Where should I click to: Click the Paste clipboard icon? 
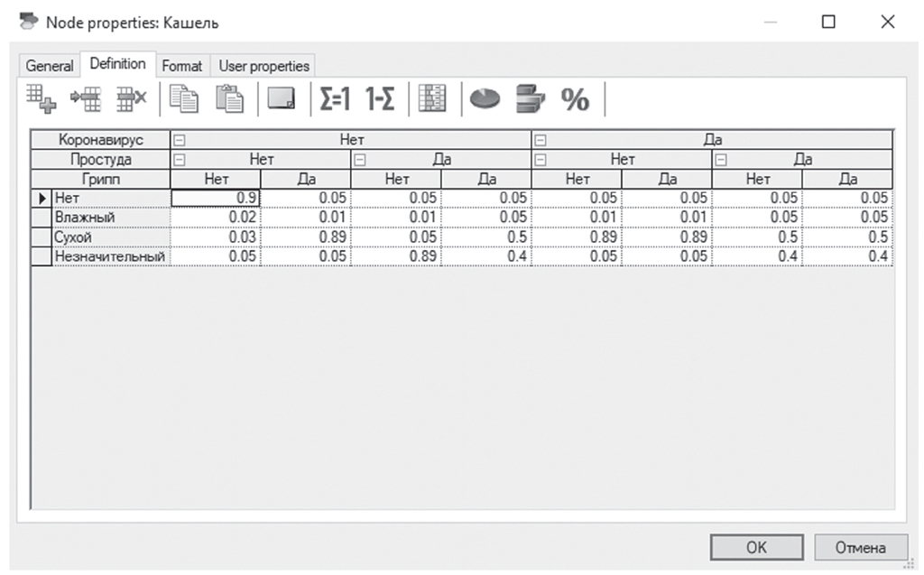(228, 98)
